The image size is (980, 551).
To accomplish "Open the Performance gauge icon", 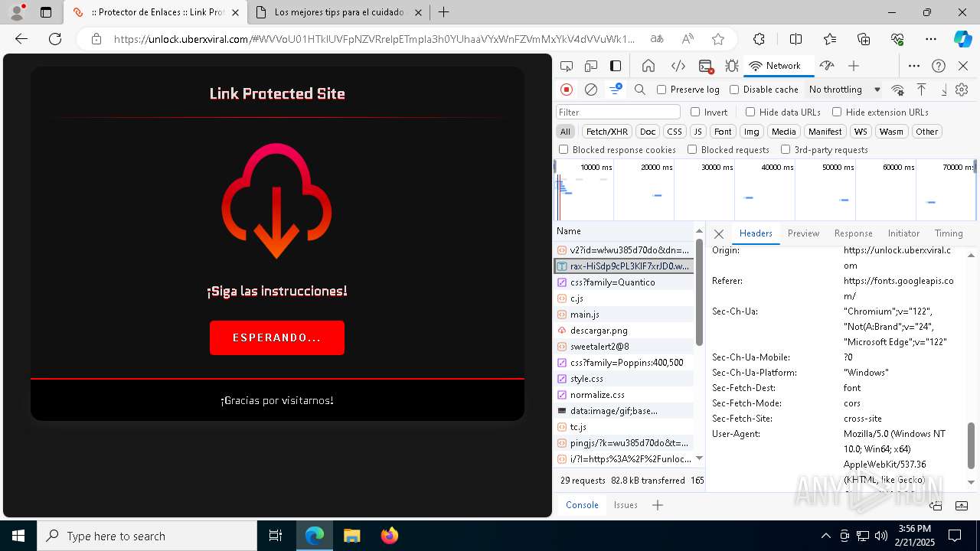I will [826, 66].
